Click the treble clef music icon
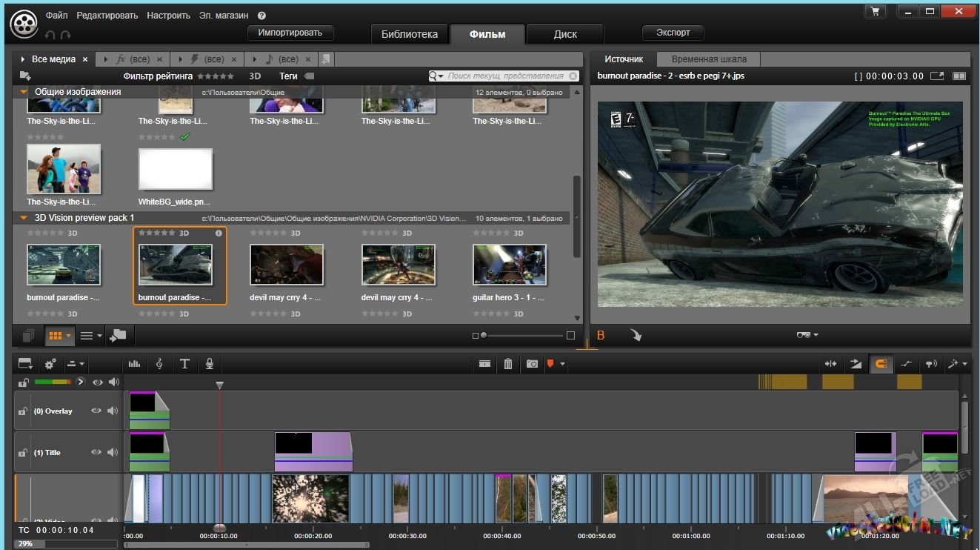This screenshot has height=550, width=980. tap(159, 364)
